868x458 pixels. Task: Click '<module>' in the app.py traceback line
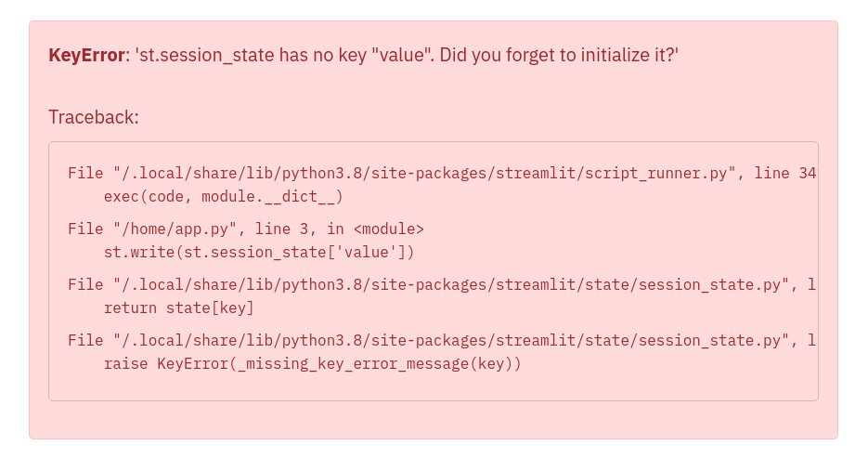point(389,229)
